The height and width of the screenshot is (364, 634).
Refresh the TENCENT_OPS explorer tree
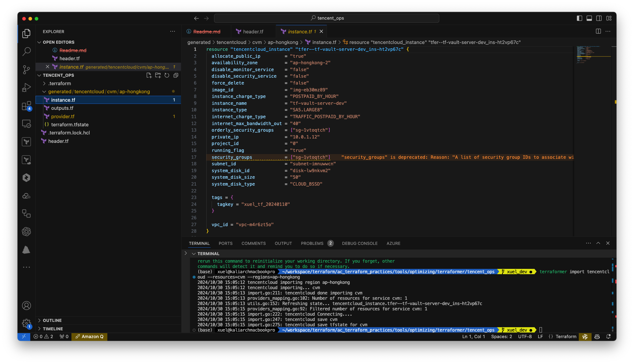[167, 75]
